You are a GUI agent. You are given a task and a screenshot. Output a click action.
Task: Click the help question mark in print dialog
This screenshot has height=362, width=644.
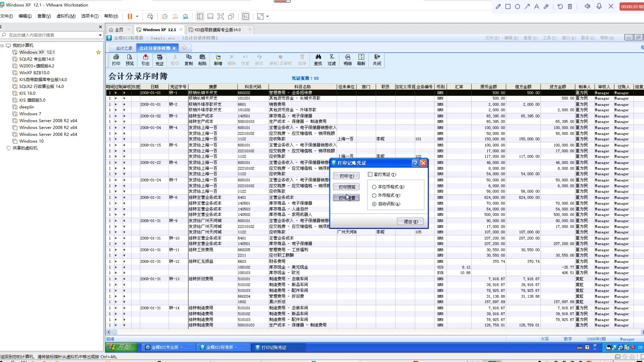point(415,163)
